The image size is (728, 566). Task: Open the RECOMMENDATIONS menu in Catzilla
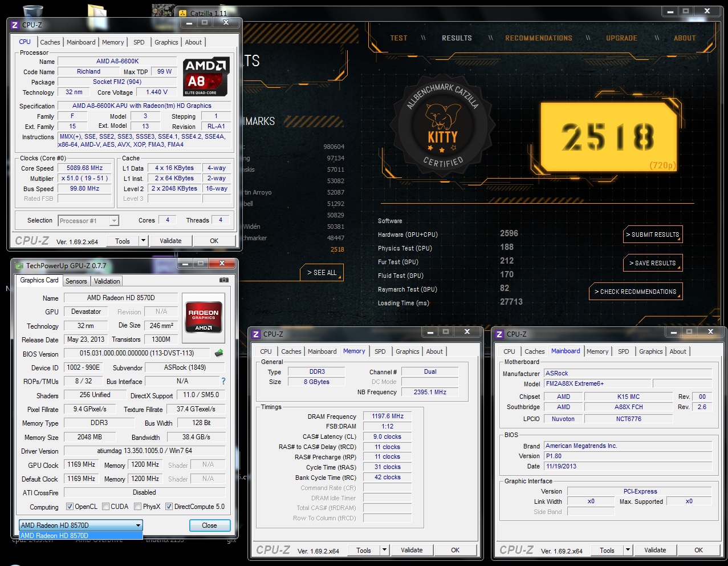click(539, 38)
